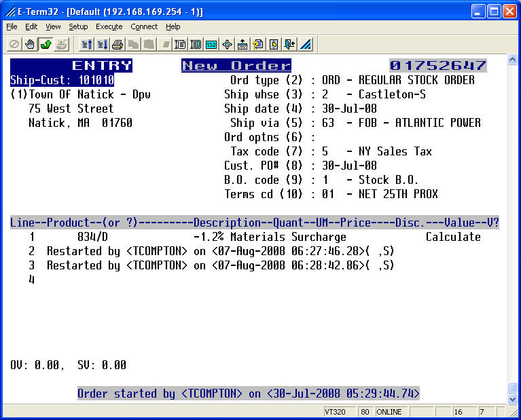Screen dimensions: 521x420
Task: Click the green curved arrow toolbar icon
Action: click(46, 44)
